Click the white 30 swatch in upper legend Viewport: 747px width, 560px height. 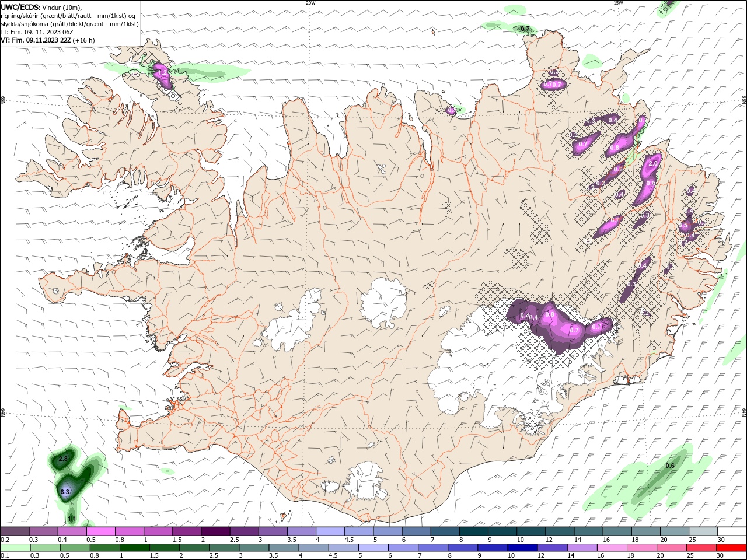732,531
